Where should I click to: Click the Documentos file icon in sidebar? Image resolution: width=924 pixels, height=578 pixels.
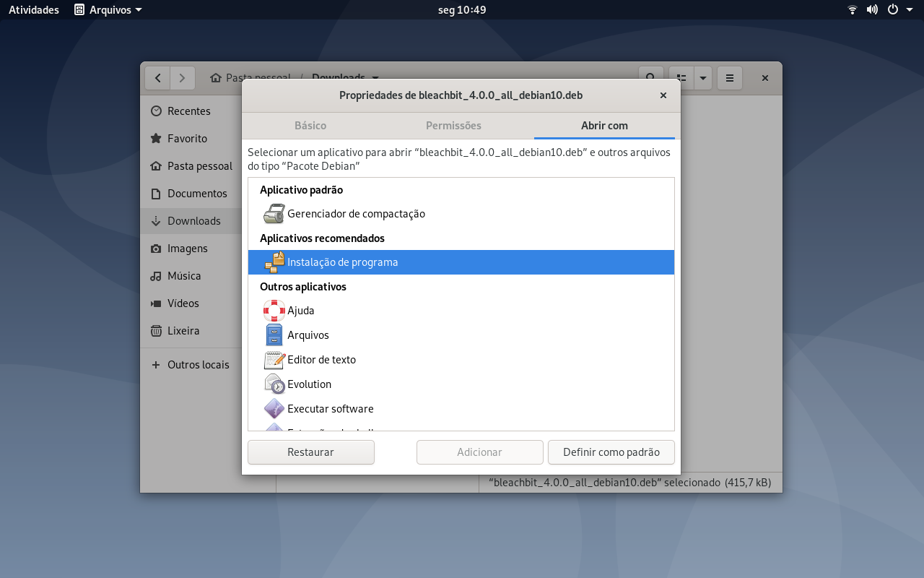[x=156, y=194]
